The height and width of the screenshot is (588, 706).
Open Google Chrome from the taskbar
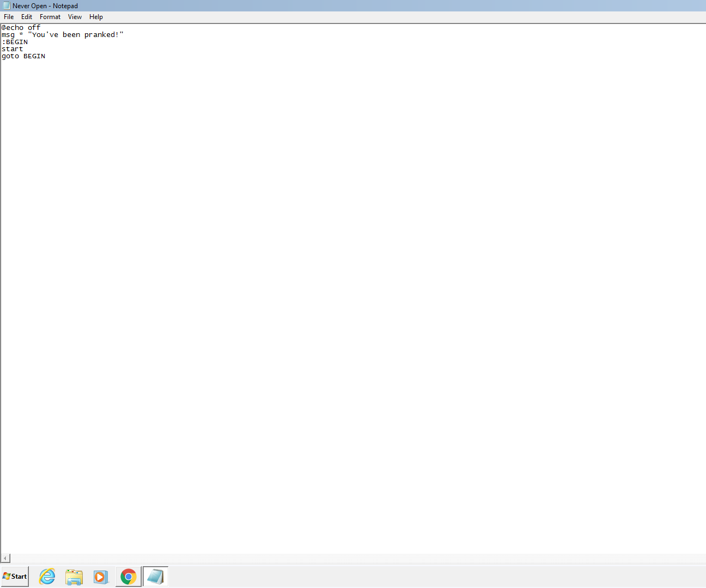(129, 576)
